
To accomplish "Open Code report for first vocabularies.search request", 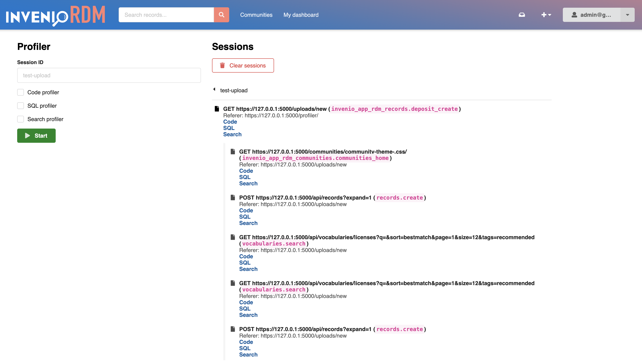I will 246,257.
